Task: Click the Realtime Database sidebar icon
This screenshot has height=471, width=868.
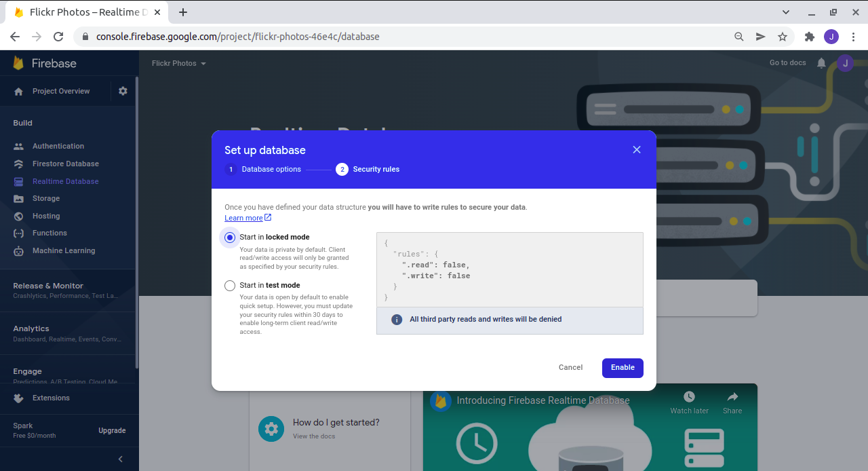Action: click(x=19, y=181)
